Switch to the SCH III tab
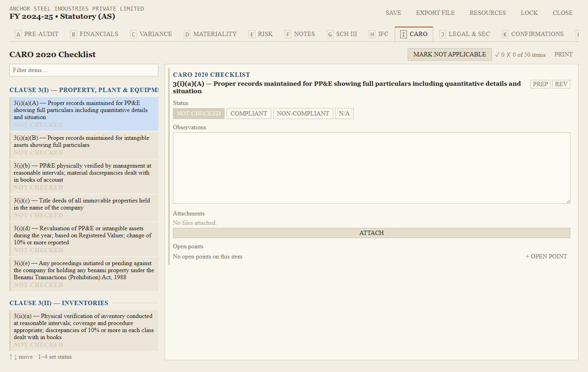 [x=342, y=34]
